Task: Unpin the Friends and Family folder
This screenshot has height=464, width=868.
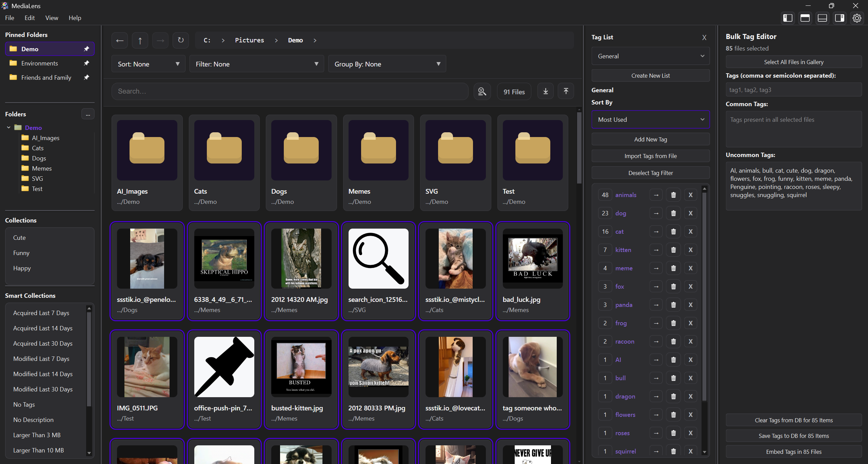Action: (x=87, y=77)
